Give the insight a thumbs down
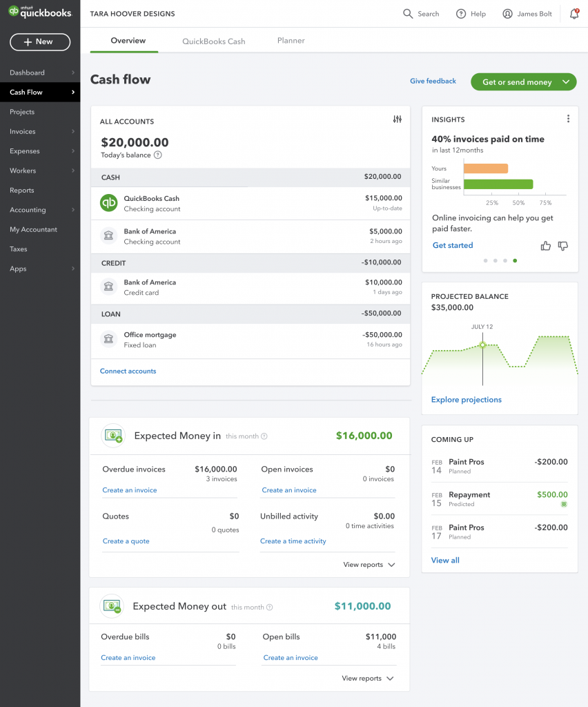This screenshot has width=588, height=707. click(562, 246)
